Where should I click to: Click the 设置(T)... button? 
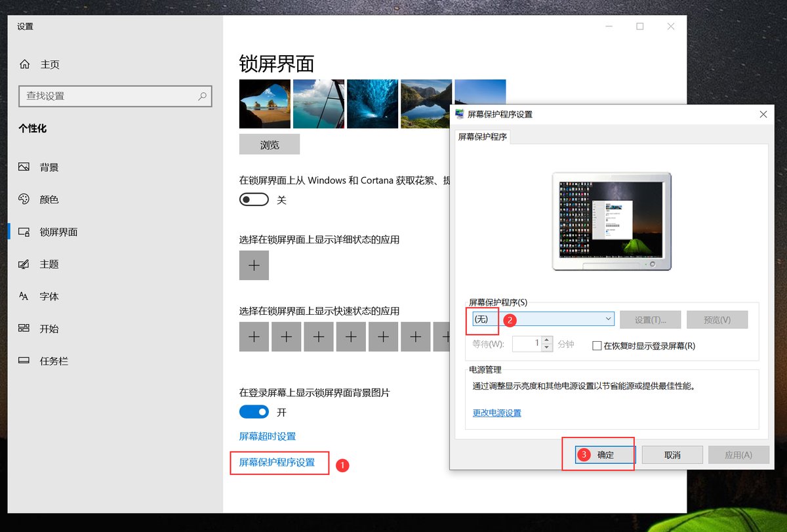651,319
